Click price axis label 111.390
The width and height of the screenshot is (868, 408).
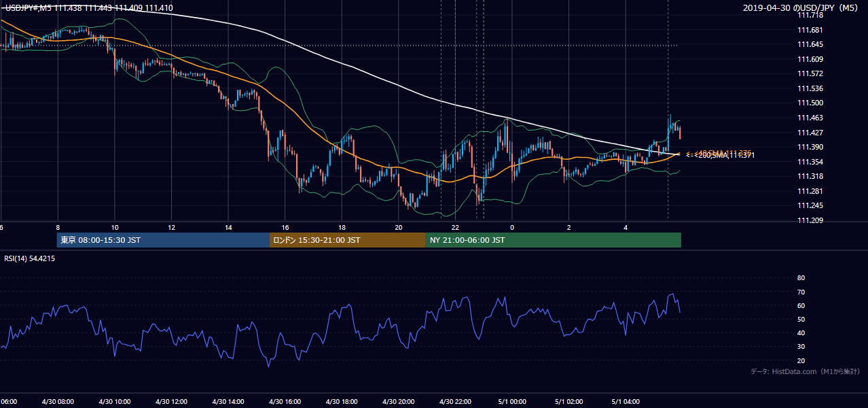[810, 147]
